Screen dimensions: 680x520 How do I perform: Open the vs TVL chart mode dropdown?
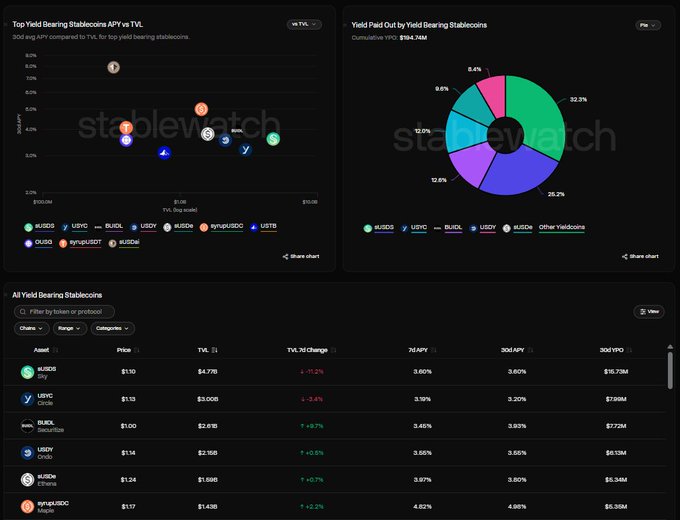coord(304,24)
